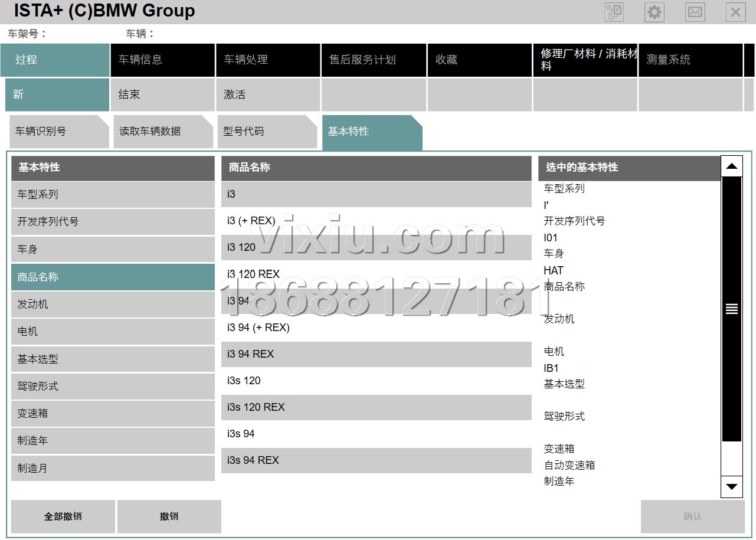756x540 pixels.
Task: Open the 测量系统 menu tab
Action: click(x=690, y=60)
